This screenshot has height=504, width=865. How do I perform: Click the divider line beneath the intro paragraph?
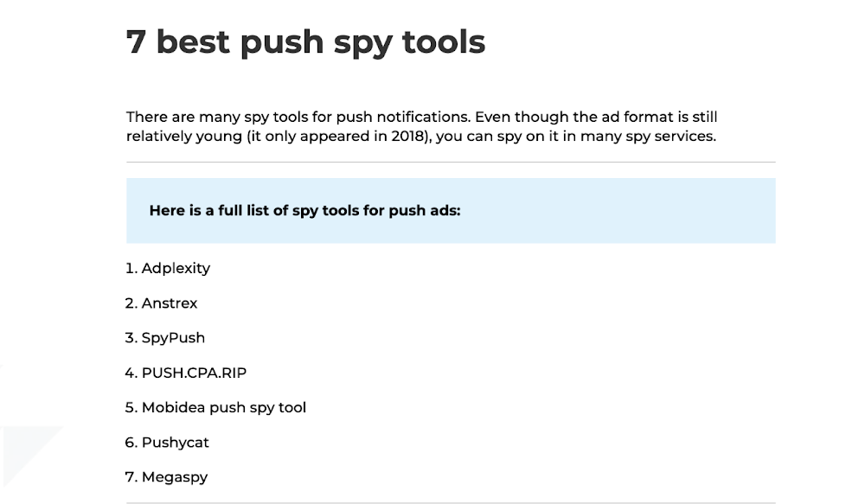click(451, 163)
